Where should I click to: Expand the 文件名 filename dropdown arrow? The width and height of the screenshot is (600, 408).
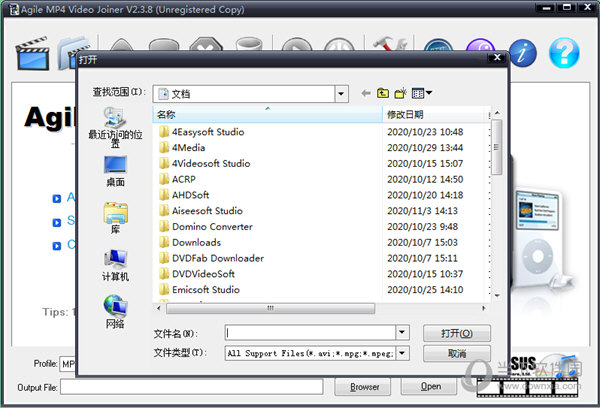[402, 333]
